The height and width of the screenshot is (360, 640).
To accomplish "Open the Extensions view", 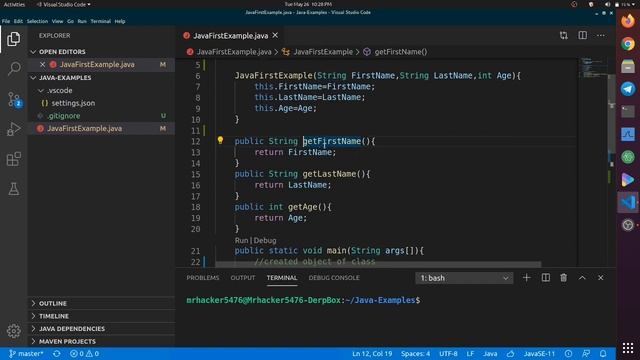I will click(x=13, y=159).
